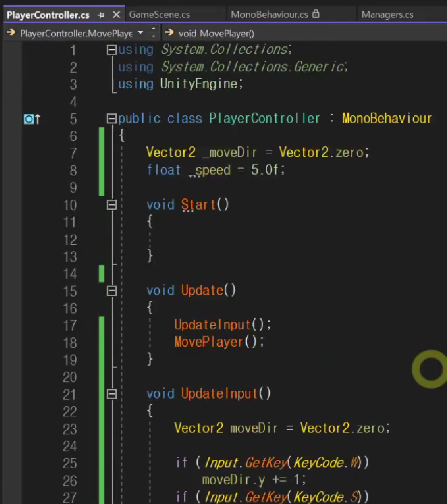Click the local moveDir variable on line 23

[x=254, y=428]
